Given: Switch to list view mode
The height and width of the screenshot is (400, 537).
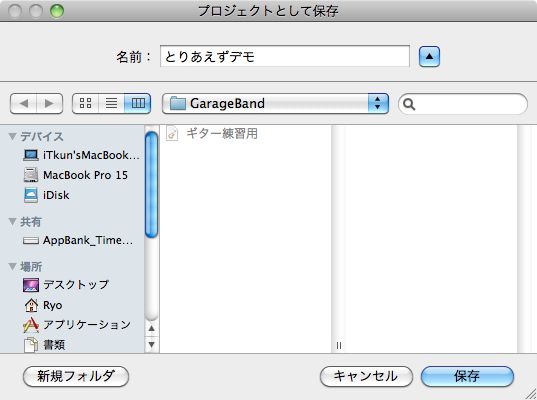Looking at the screenshot, I should coord(111,103).
